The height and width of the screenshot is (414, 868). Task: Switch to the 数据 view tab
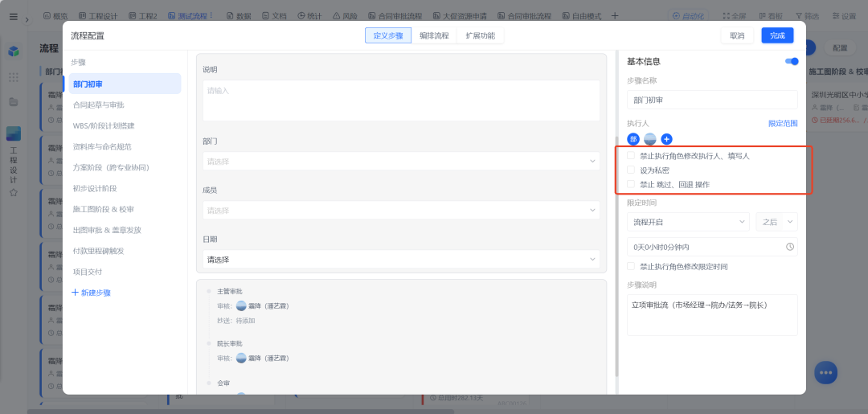pyautogui.click(x=239, y=16)
